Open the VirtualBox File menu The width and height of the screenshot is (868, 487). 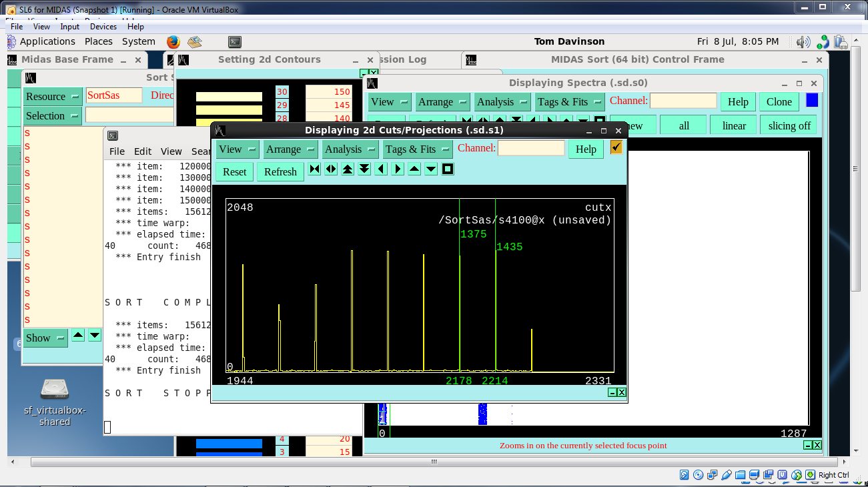[x=17, y=27]
